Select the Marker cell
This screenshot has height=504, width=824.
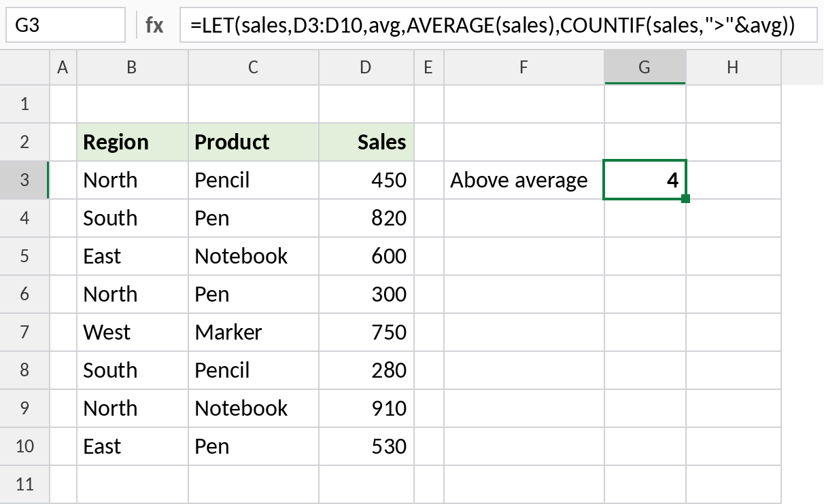pyautogui.click(x=254, y=332)
